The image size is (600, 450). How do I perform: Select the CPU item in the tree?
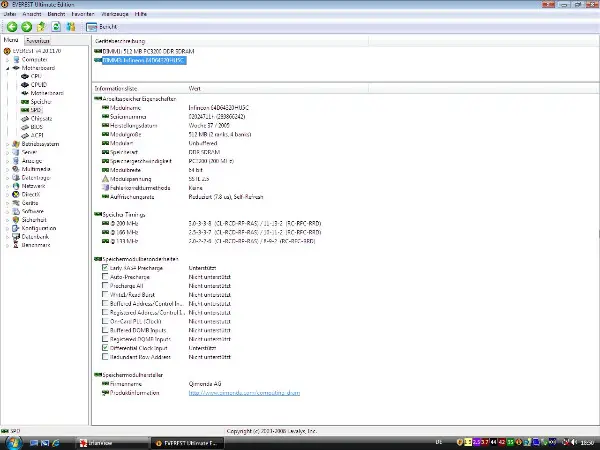pyautogui.click(x=35, y=76)
